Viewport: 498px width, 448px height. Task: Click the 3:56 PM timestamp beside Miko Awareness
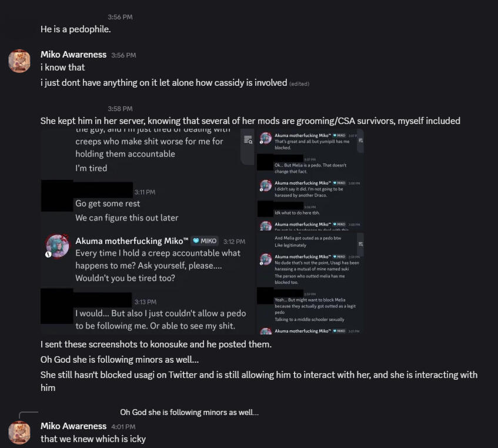(x=123, y=55)
